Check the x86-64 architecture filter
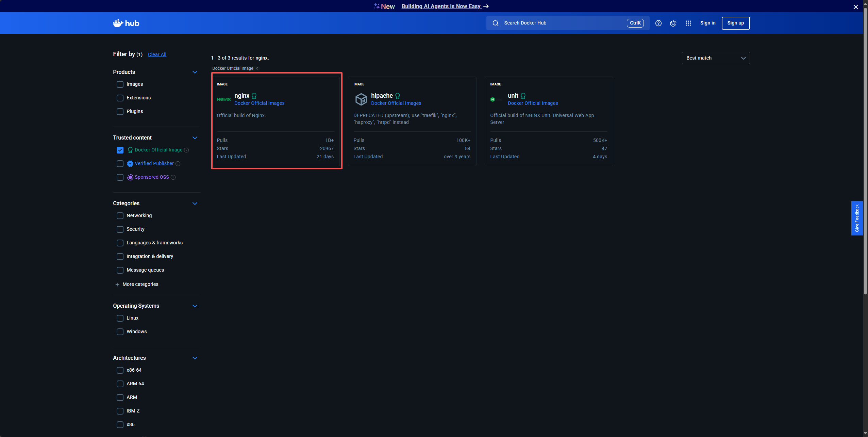The width and height of the screenshot is (868, 437). [120, 370]
